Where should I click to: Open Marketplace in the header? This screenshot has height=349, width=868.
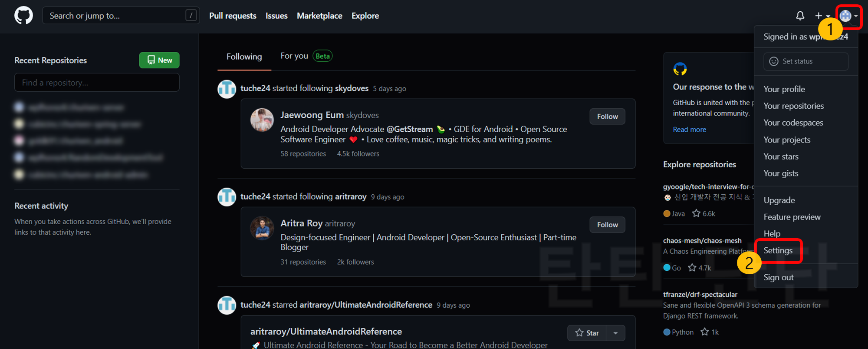(x=319, y=16)
